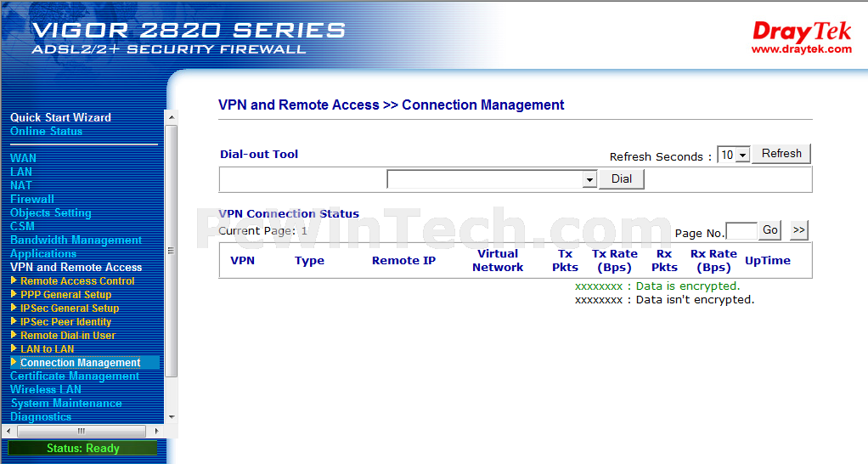Open Remote Dial-in User page
Screen dimensions: 868x464
tap(68, 335)
